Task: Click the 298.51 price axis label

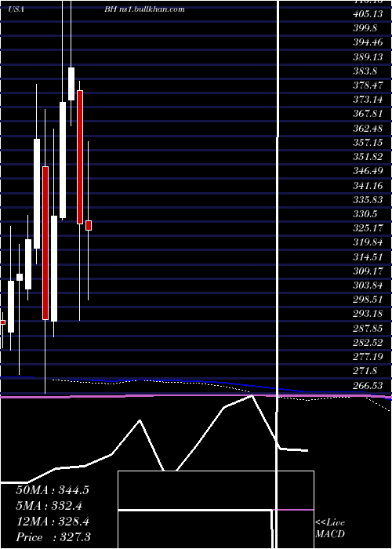Action: pos(368,300)
